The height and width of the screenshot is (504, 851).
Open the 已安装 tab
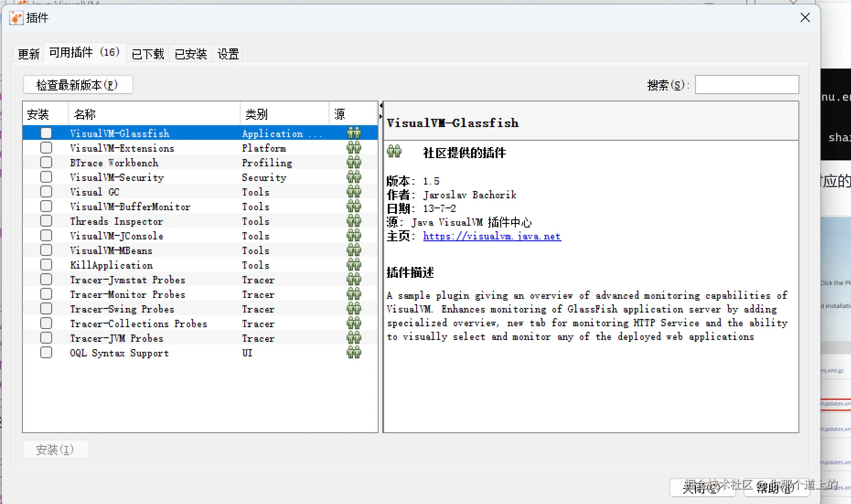[x=191, y=54]
